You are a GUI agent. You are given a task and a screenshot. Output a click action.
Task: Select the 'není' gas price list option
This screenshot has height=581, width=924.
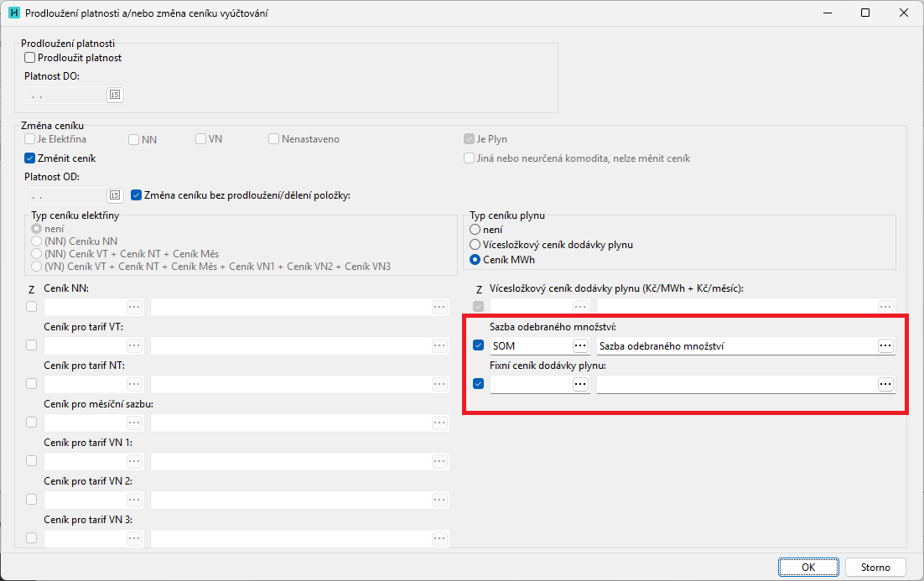pyautogui.click(x=475, y=230)
